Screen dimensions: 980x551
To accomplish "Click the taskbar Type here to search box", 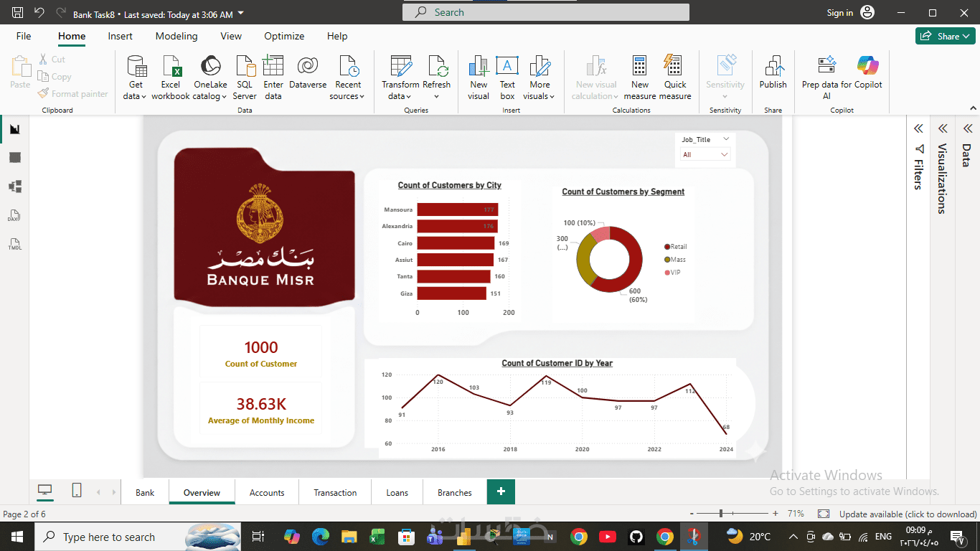I will (x=138, y=537).
